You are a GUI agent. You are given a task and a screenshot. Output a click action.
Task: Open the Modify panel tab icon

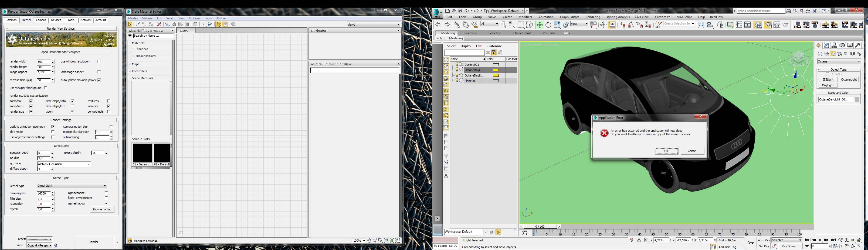(x=826, y=46)
